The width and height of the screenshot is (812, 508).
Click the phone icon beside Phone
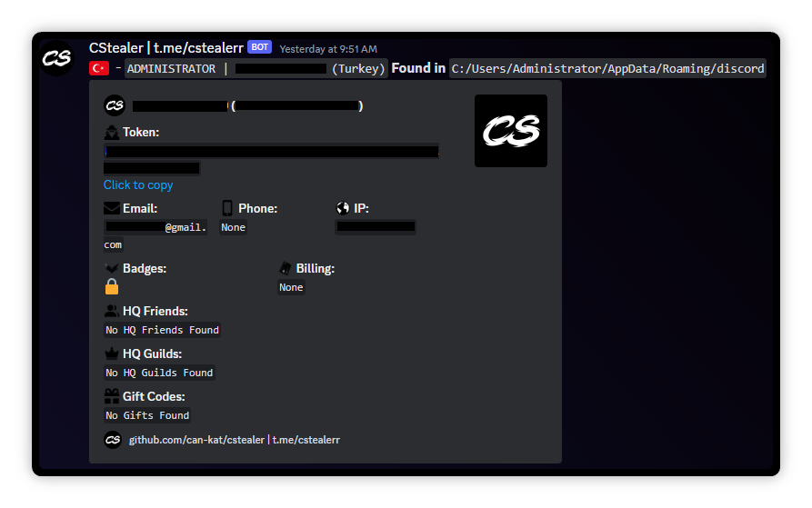226,208
